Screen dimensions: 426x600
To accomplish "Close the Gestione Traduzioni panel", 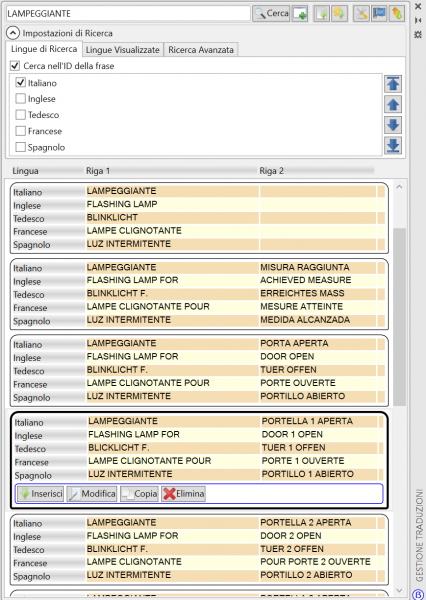I will click(418, 7).
